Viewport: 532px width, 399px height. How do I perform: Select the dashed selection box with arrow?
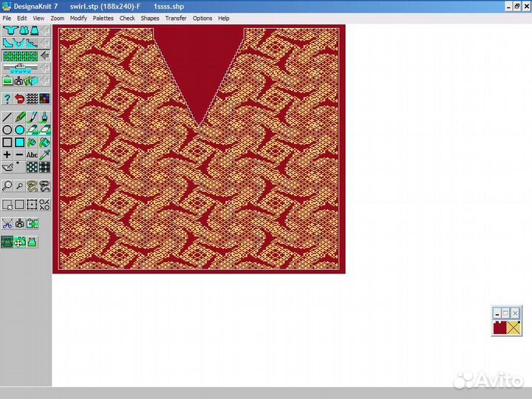[x=7, y=205]
